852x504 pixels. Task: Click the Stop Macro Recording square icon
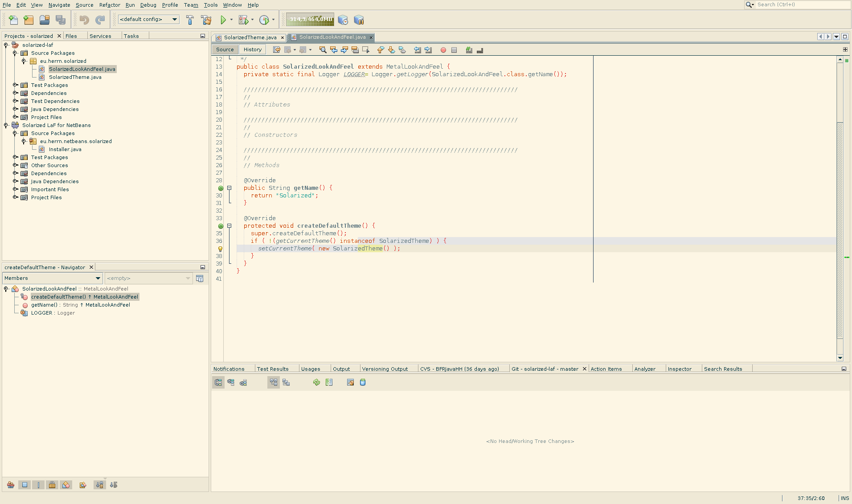point(454,50)
